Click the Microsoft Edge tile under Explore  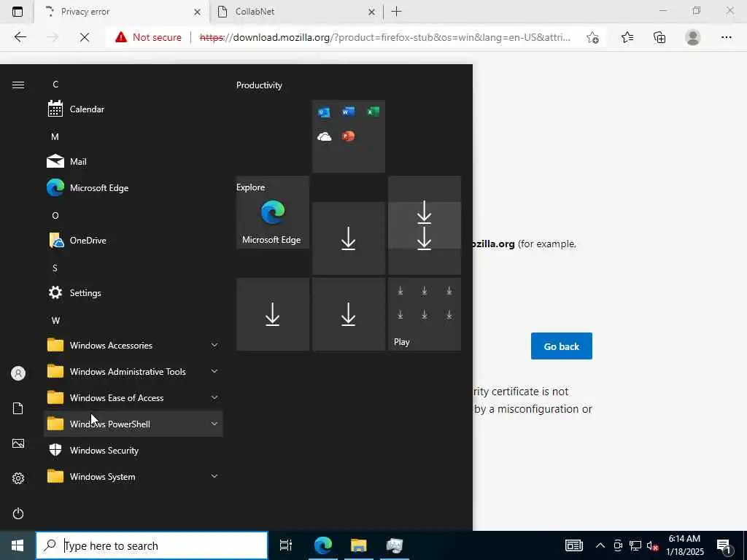(273, 212)
